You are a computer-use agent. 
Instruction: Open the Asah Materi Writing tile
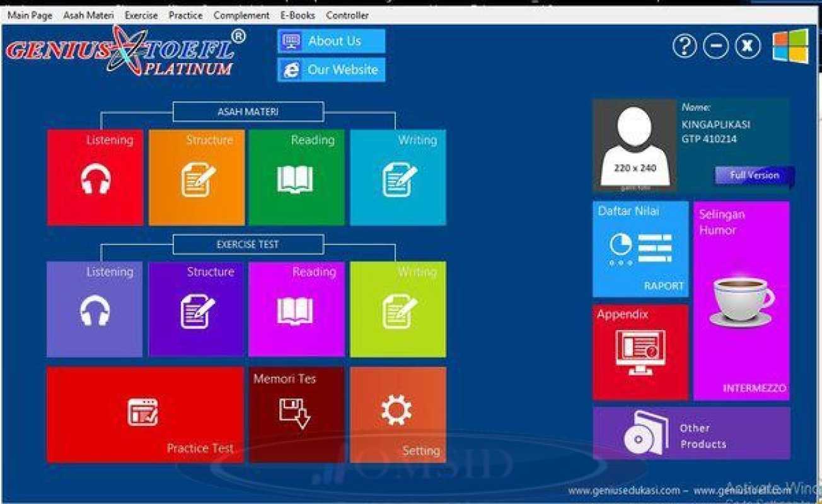point(398,178)
